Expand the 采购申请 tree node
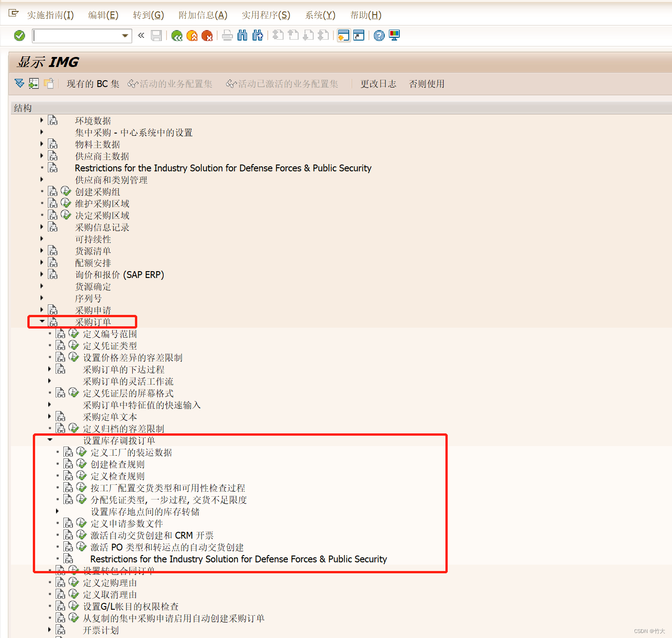The image size is (672, 638). tap(42, 309)
